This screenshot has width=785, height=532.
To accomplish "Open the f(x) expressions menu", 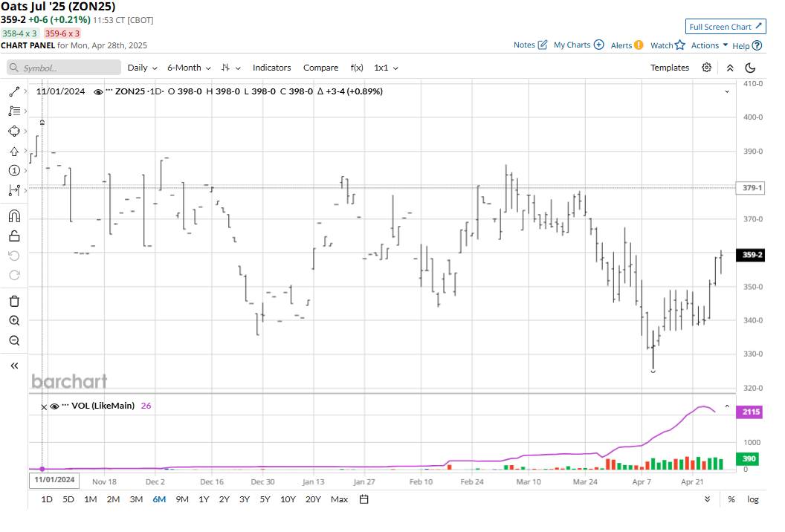I will point(357,68).
